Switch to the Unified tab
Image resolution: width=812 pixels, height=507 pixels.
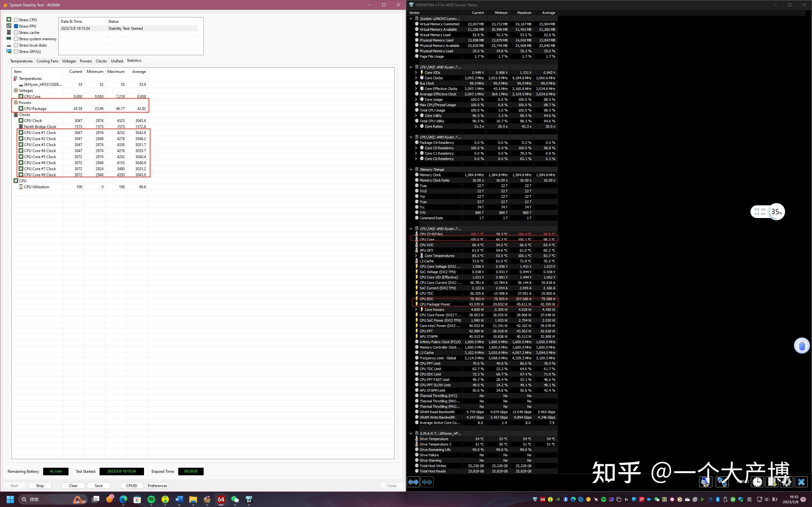click(117, 61)
